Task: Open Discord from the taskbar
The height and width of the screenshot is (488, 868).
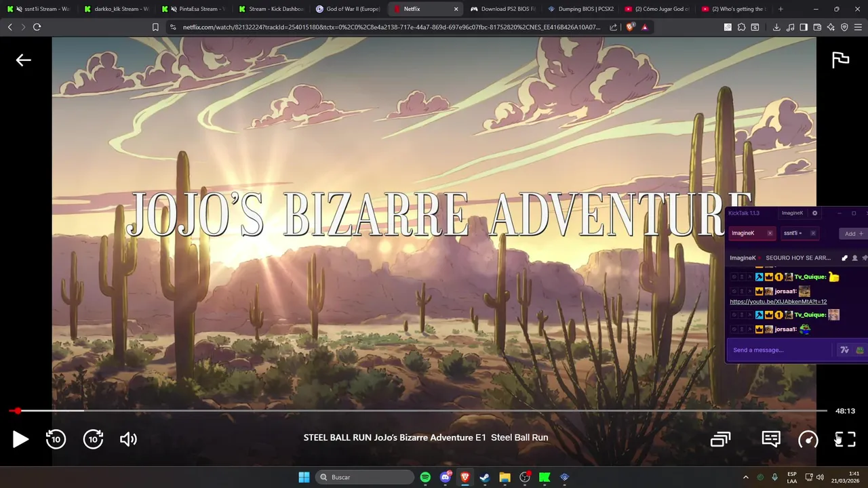Action: click(446, 477)
